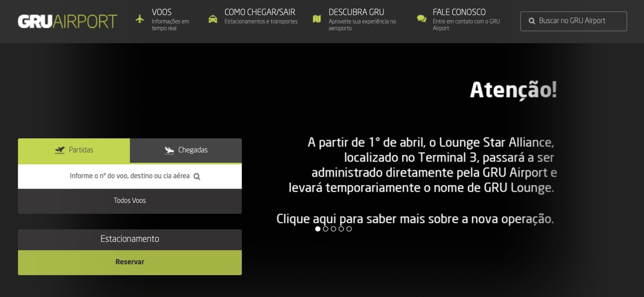Click the 'Atenção!' banner heading

(513, 90)
